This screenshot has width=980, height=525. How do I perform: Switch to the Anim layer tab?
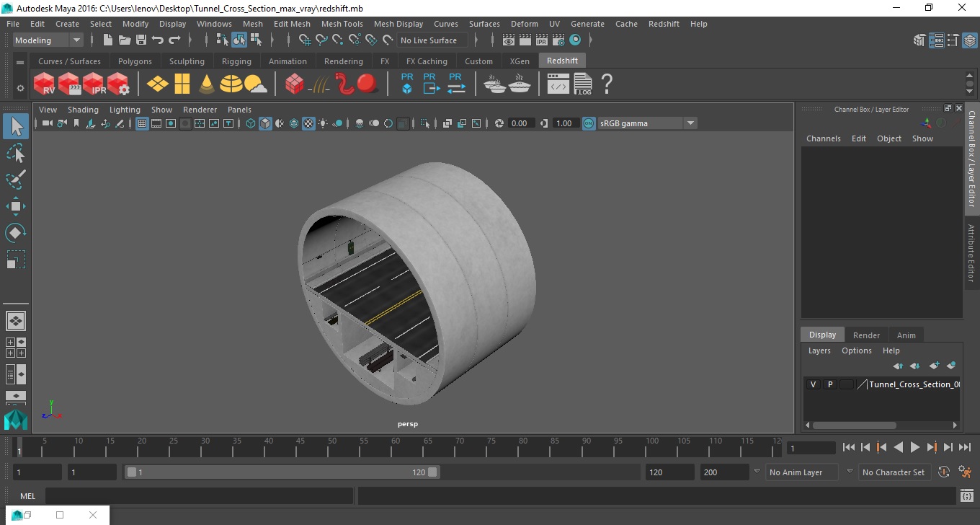pyautogui.click(x=906, y=335)
